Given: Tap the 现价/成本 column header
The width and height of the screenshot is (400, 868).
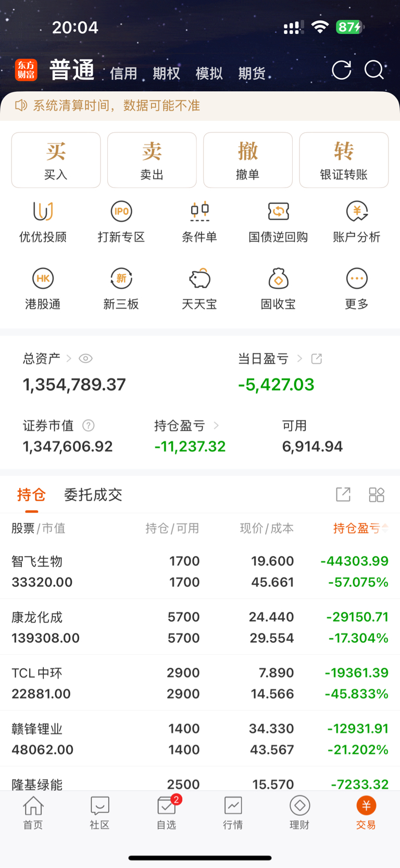Looking at the screenshot, I should (267, 528).
